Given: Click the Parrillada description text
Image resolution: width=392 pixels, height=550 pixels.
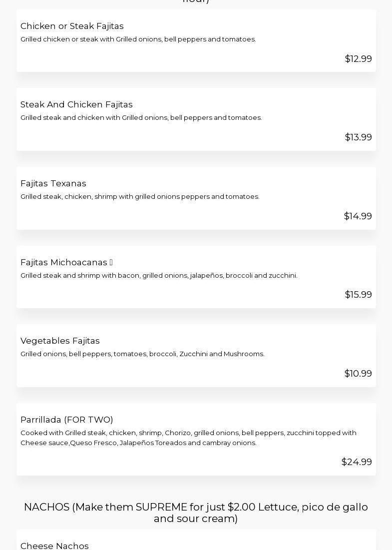Looking at the screenshot, I should coord(188,438).
